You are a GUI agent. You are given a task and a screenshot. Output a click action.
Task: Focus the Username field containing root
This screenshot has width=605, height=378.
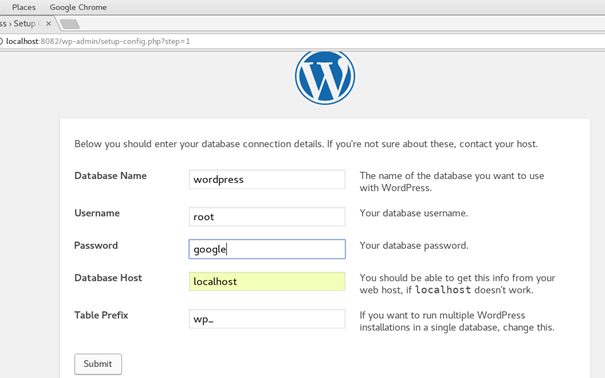[267, 217]
